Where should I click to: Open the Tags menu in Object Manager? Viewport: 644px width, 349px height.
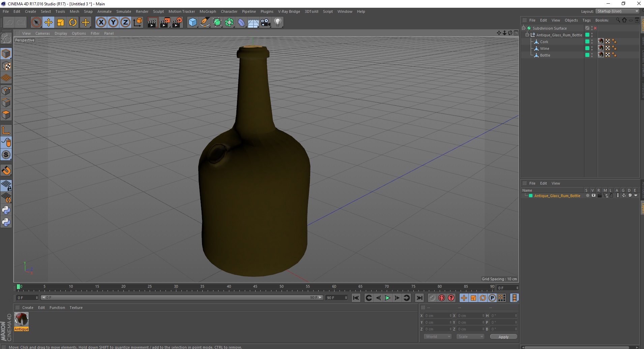(586, 20)
